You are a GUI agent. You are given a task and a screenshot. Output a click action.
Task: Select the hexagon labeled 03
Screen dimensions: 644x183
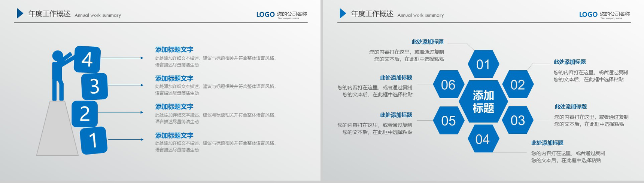point(517,120)
